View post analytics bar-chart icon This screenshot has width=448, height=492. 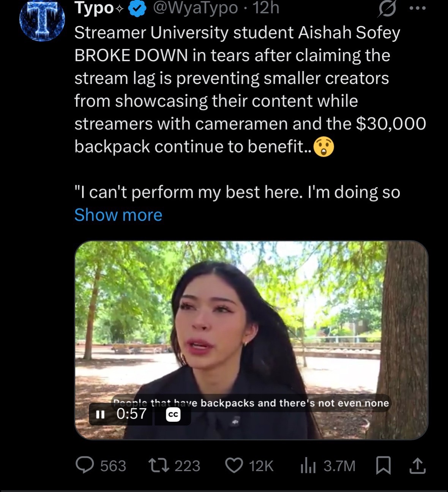308,466
